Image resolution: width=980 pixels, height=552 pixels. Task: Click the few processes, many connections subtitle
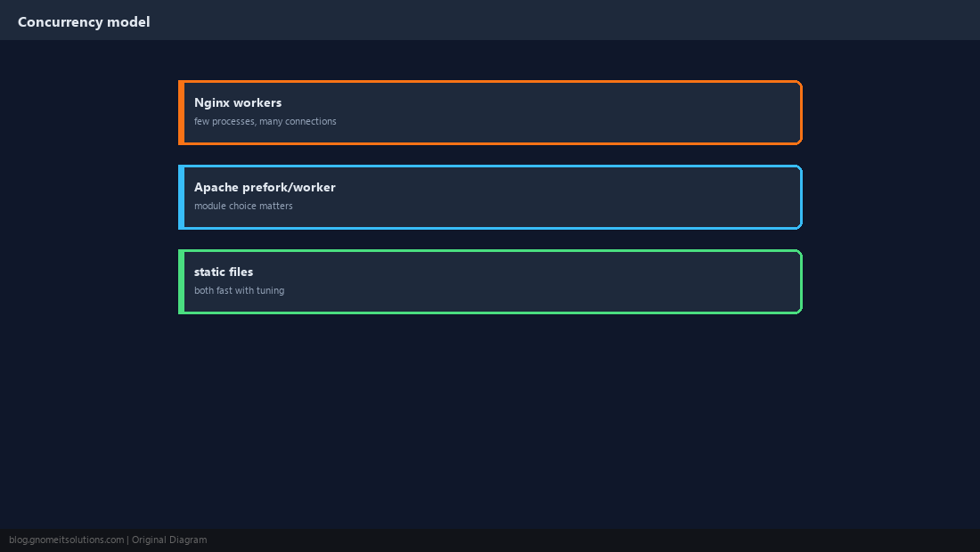(x=265, y=121)
